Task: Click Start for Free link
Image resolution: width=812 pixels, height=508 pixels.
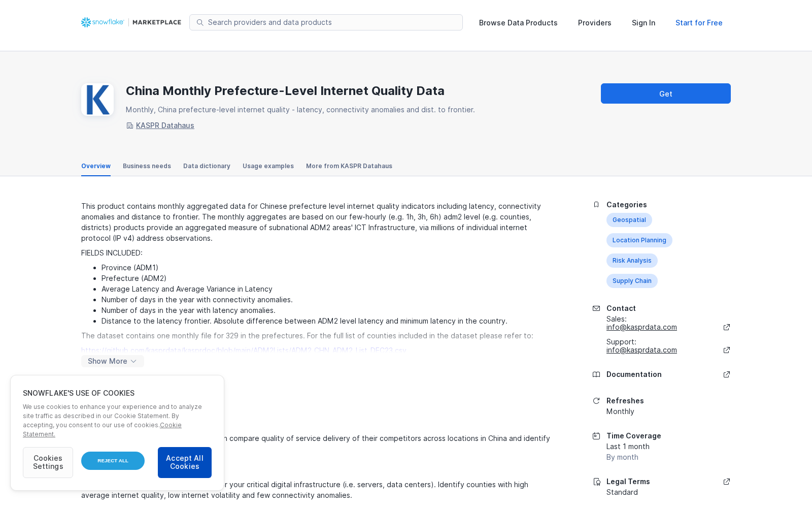Action: click(699, 23)
